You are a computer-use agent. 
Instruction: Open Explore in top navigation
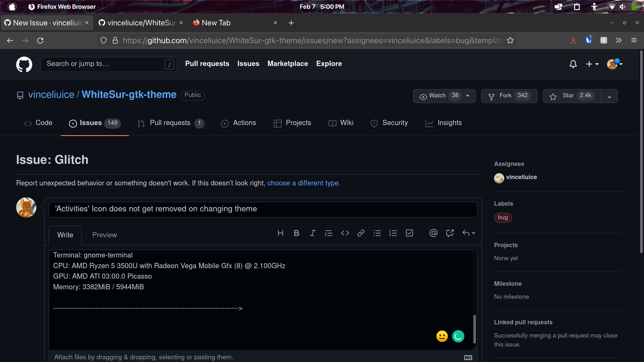coord(329,64)
